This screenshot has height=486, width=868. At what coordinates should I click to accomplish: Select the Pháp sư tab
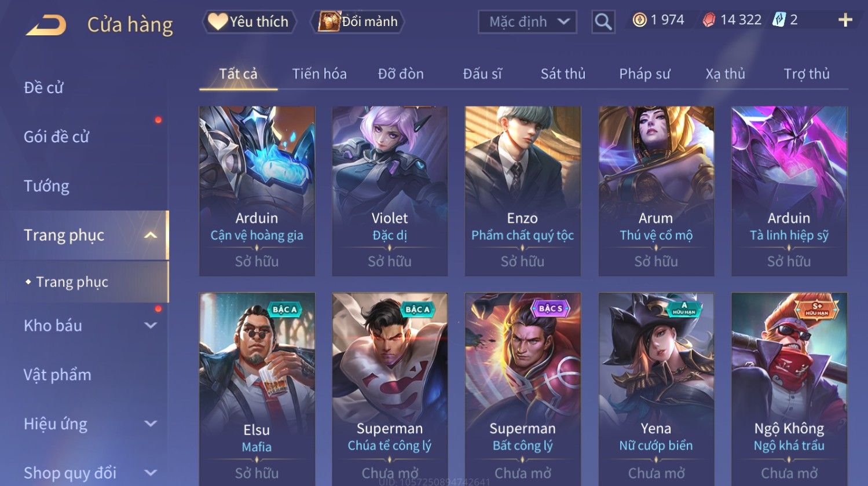coord(644,74)
